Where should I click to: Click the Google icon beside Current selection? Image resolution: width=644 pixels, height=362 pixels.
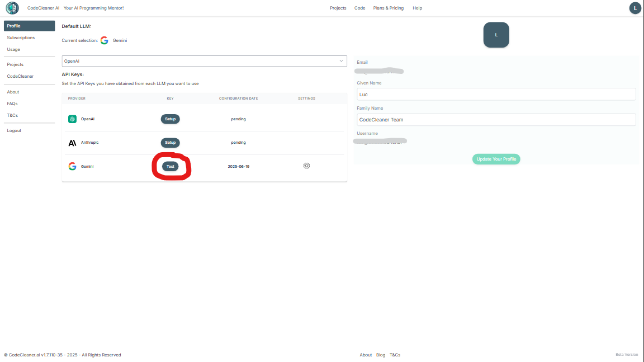click(105, 40)
